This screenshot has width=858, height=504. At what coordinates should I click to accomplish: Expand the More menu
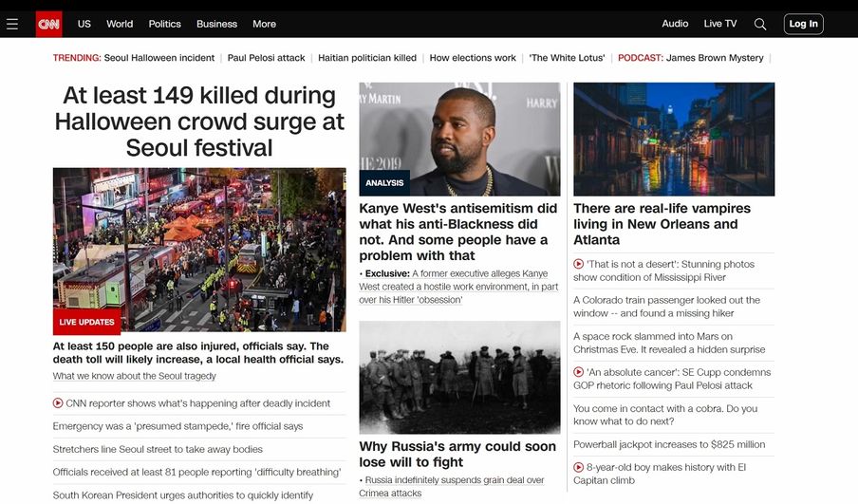pos(264,24)
